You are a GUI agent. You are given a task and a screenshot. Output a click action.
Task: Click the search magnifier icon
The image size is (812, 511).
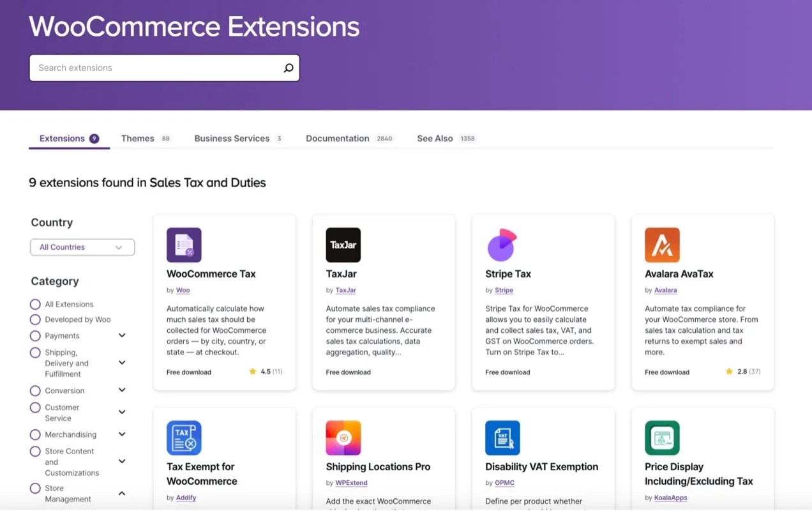tap(289, 68)
